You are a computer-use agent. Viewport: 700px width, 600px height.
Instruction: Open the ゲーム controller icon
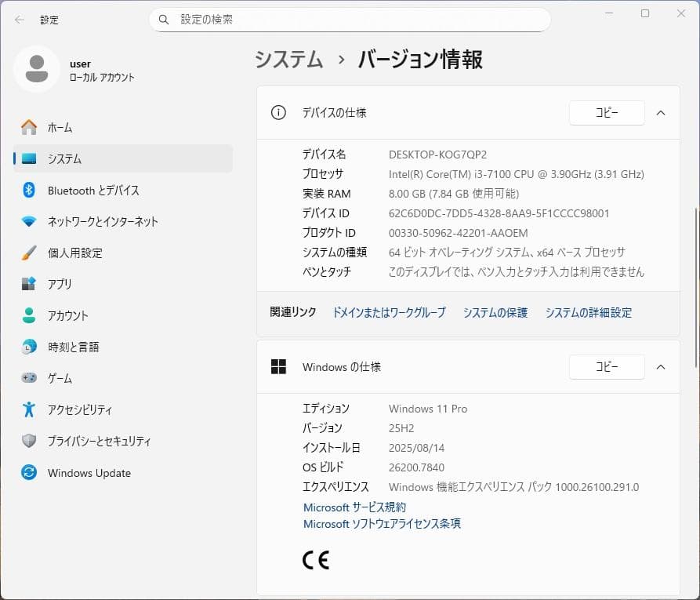coord(30,378)
